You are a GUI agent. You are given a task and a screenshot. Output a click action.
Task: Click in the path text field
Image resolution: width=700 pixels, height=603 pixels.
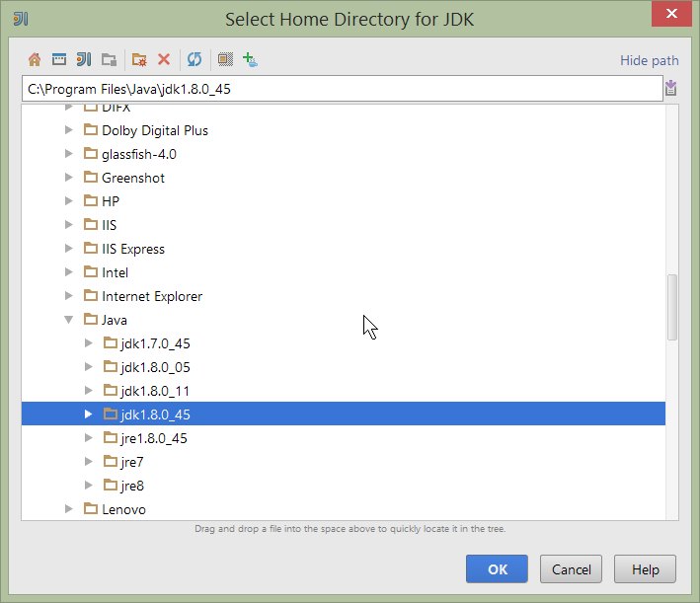[x=336, y=89]
